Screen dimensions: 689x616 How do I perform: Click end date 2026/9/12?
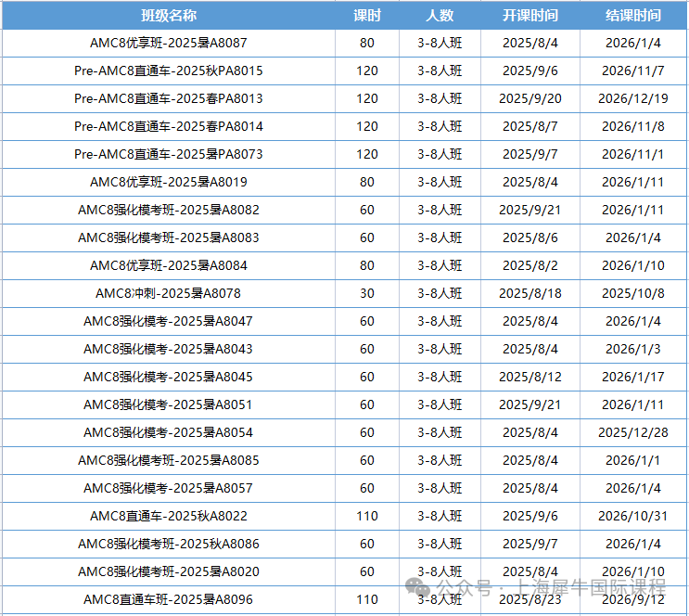[632, 599]
